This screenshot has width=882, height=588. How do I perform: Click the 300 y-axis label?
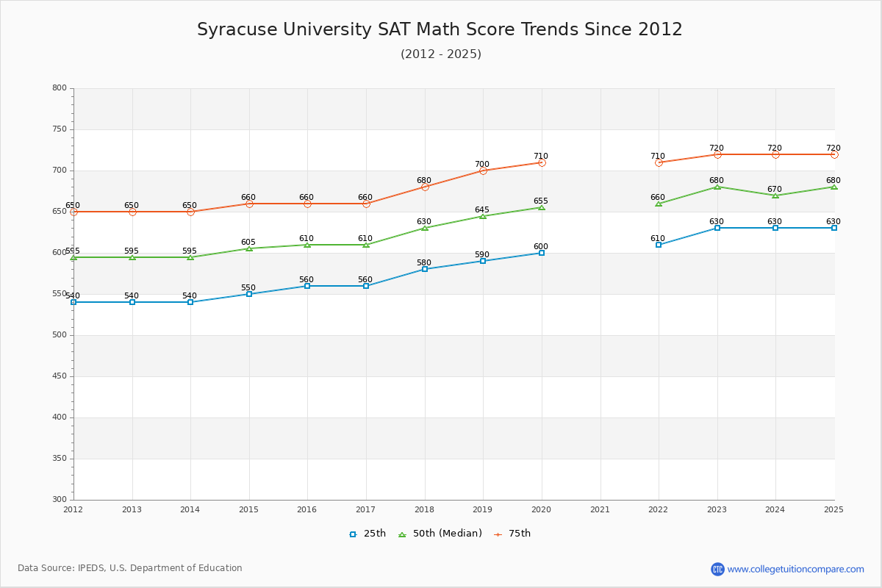click(60, 500)
